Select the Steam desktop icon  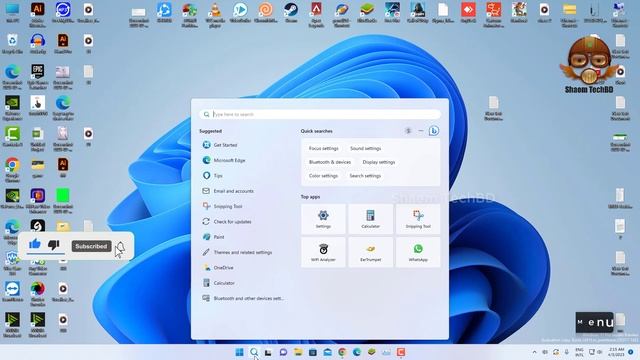(291, 13)
